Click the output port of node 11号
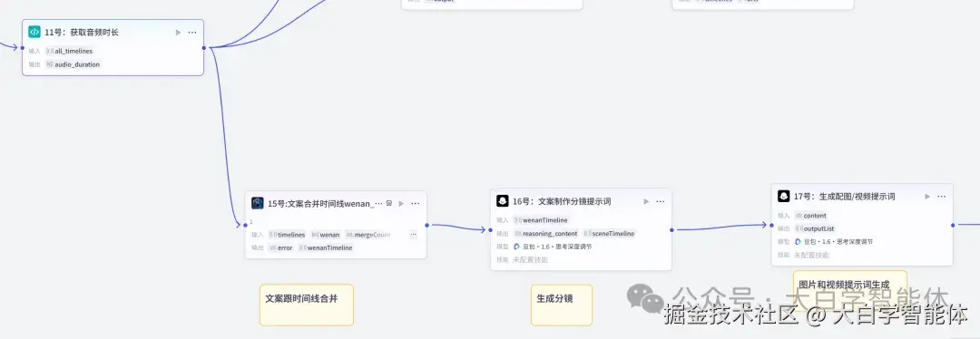980x339 pixels. 204,47
